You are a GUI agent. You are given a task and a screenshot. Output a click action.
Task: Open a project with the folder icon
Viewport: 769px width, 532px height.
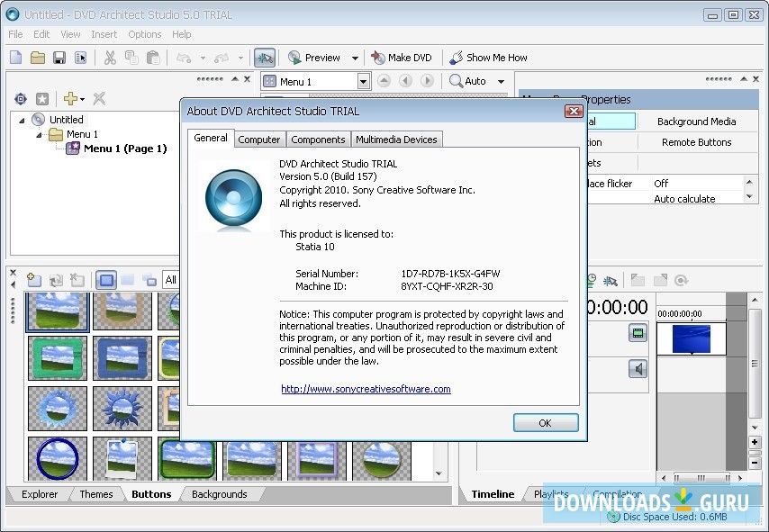point(36,57)
